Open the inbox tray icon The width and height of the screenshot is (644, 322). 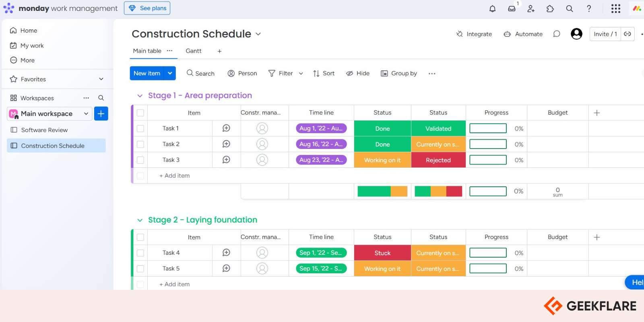coord(512,8)
